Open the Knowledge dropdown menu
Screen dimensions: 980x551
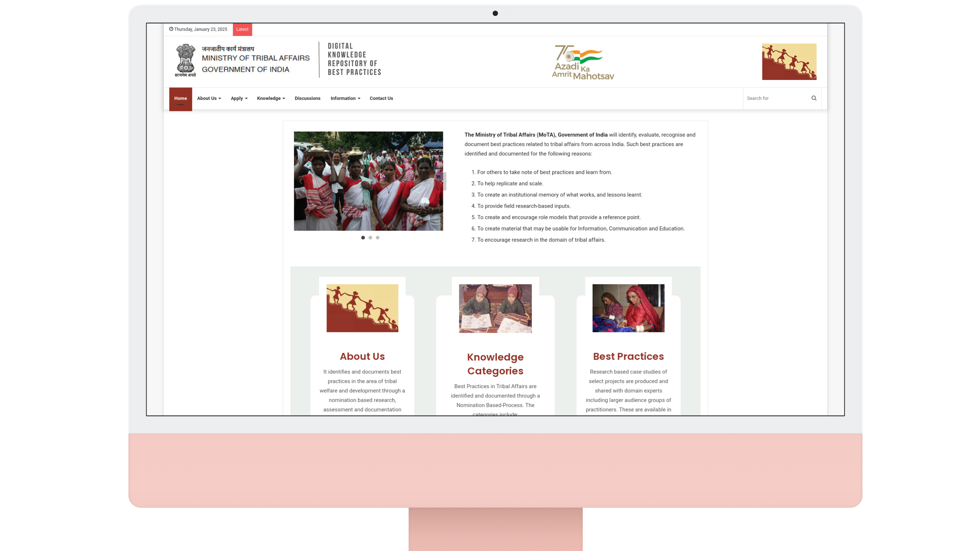pyautogui.click(x=271, y=98)
